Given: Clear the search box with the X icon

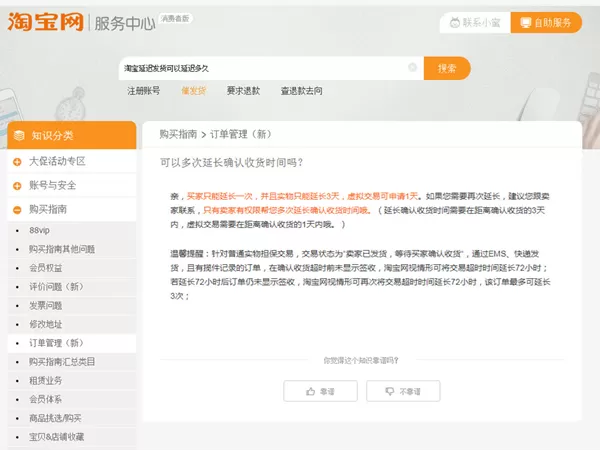Looking at the screenshot, I should coord(412,67).
